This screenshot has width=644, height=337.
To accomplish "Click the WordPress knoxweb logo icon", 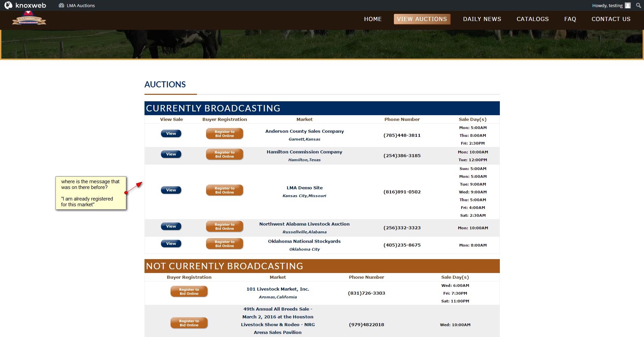I will point(8,5).
